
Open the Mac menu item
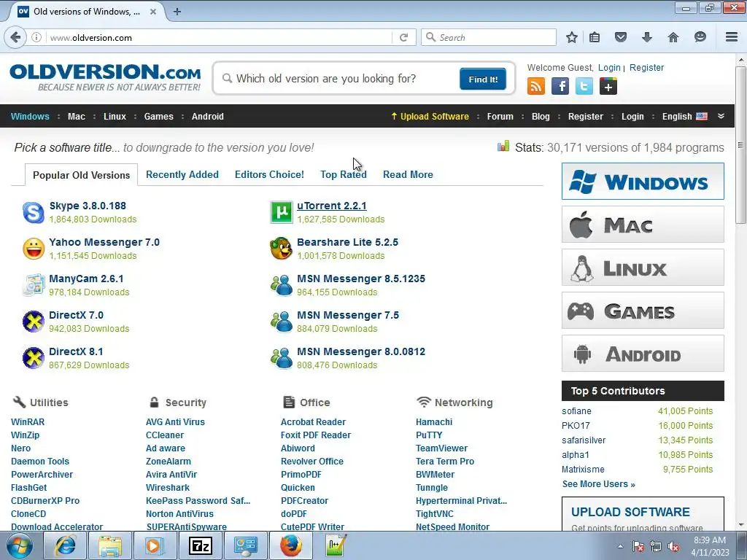(x=76, y=117)
